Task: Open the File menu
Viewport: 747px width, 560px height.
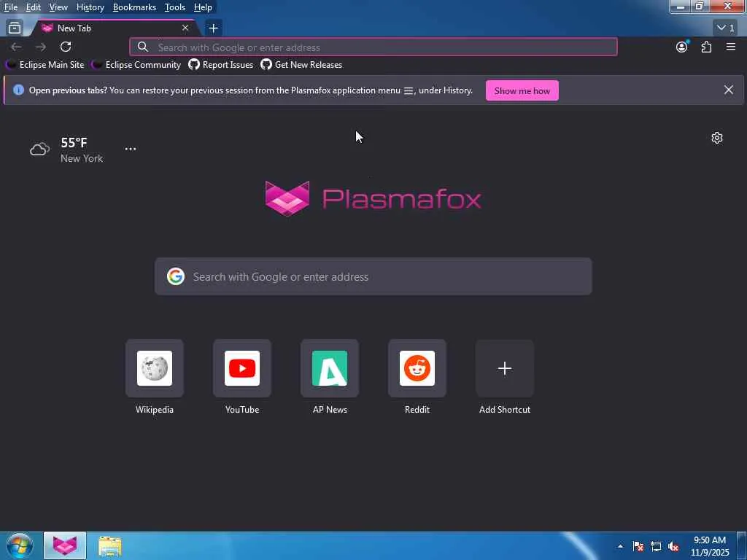Action: [11, 7]
